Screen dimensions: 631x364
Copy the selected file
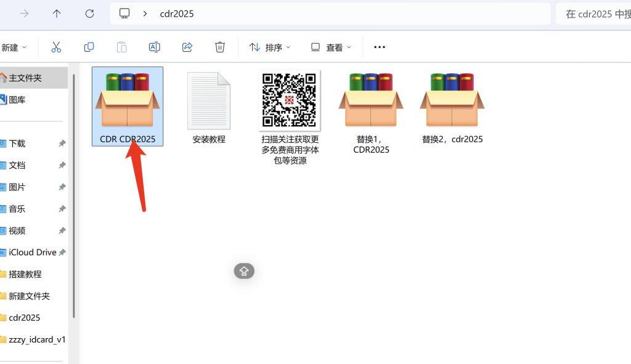(89, 47)
